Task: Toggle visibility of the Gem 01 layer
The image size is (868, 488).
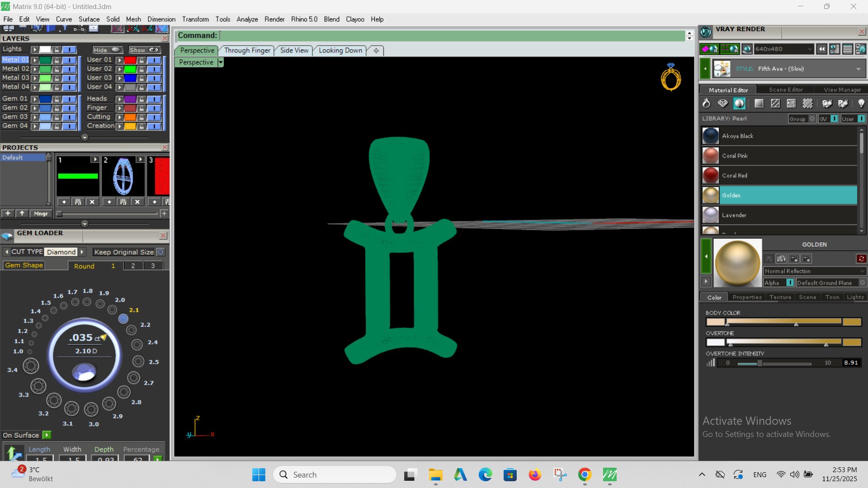Action: click(69, 99)
